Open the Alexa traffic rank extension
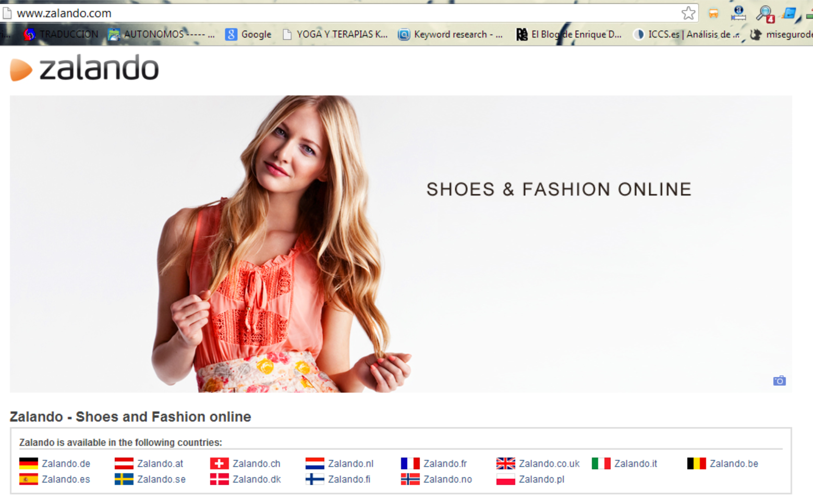The height and width of the screenshot is (504, 813). [738, 13]
